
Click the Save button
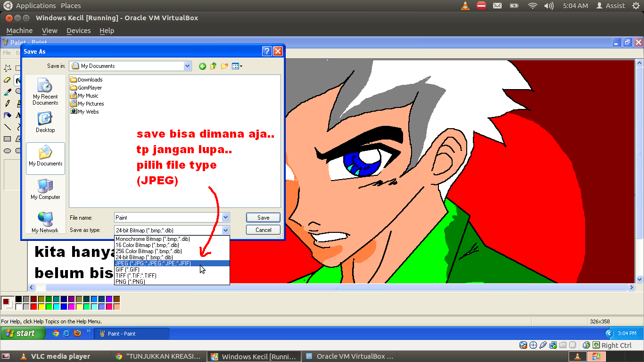click(263, 217)
